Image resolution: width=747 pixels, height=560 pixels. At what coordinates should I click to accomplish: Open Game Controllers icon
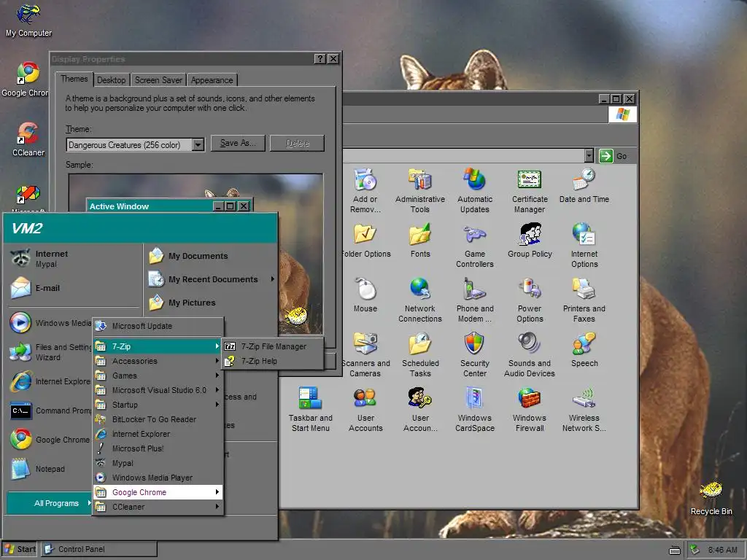pyautogui.click(x=474, y=246)
